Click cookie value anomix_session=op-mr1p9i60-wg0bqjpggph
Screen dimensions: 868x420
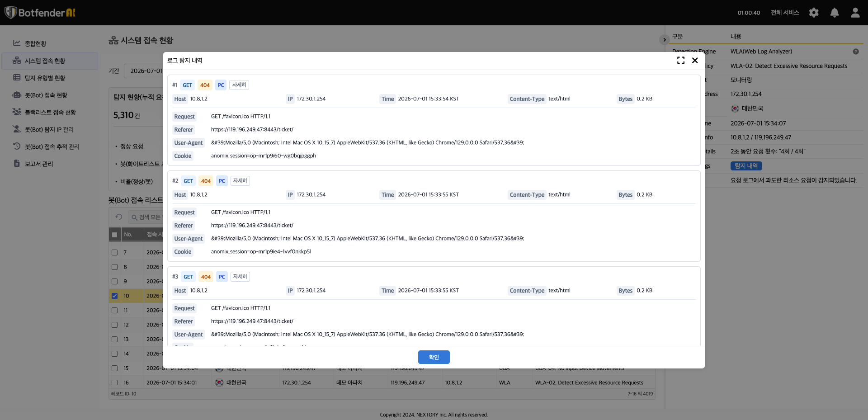[x=263, y=156]
